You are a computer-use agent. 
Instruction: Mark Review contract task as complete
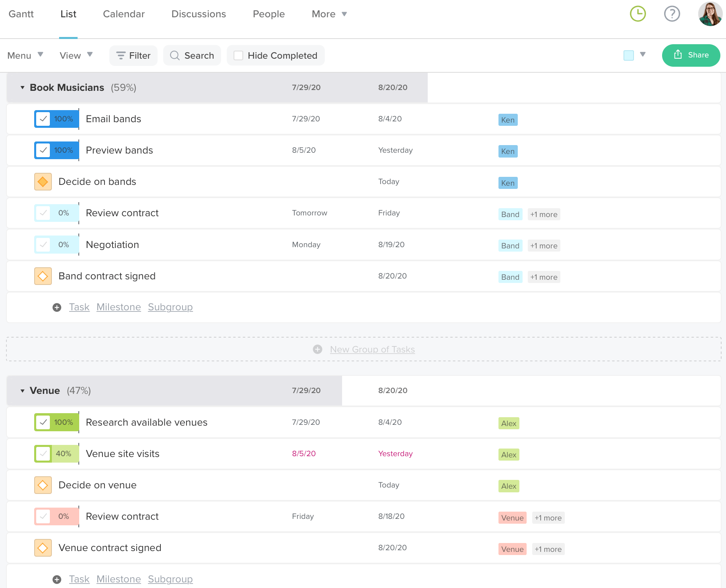click(43, 213)
